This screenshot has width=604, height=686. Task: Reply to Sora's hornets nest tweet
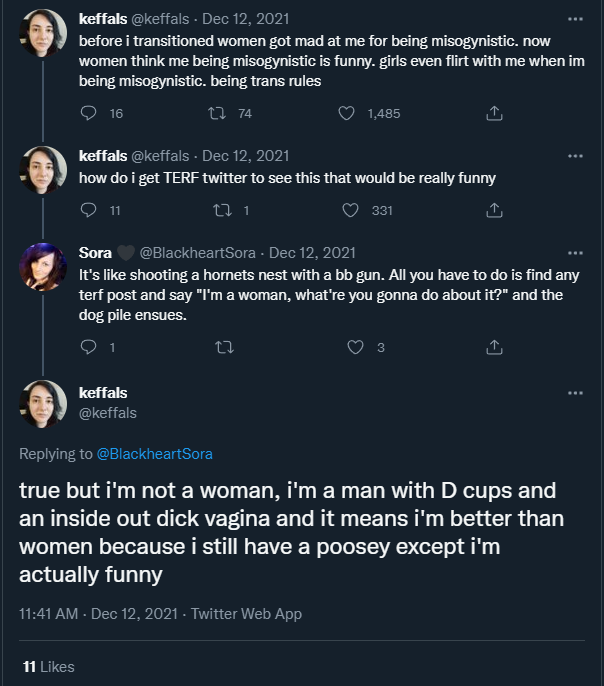click(88, 347)
